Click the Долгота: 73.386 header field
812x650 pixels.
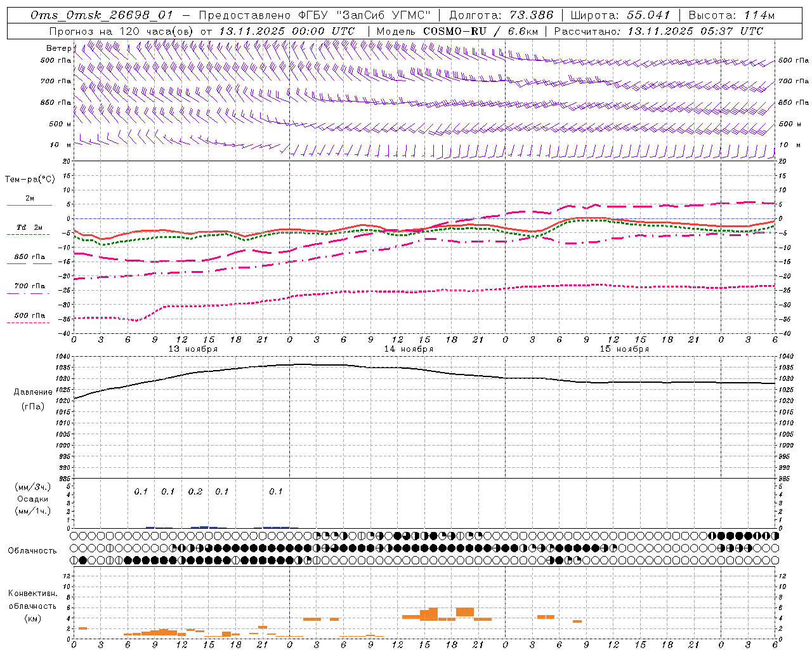point(501,15)
